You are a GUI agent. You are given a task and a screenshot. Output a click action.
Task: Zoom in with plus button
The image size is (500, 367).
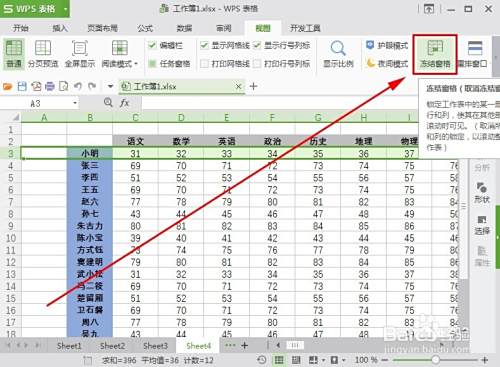(x=485, y=360)
